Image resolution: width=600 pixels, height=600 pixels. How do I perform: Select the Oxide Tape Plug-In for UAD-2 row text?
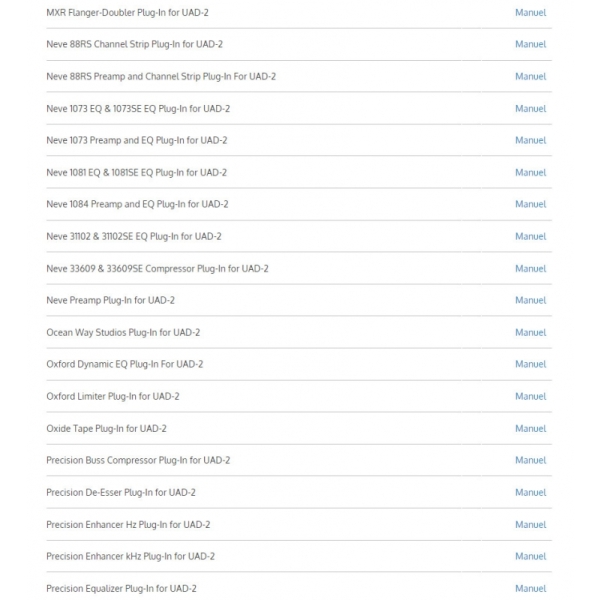coord(106,429)
